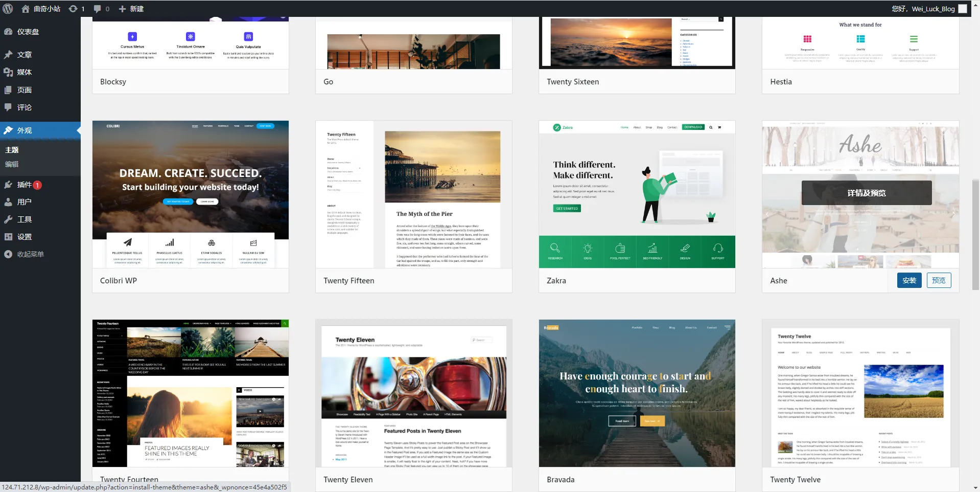The image size is (980, 492).
Task: Open the 编辑 submenu item
Action: click(12, 164)
